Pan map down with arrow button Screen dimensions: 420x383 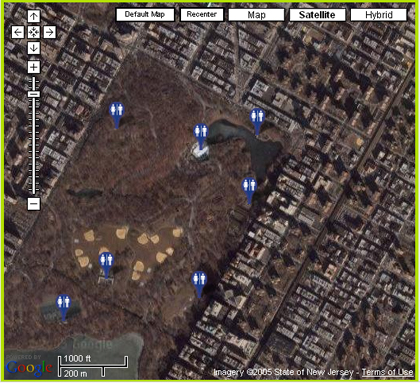(x=33, y=48)
